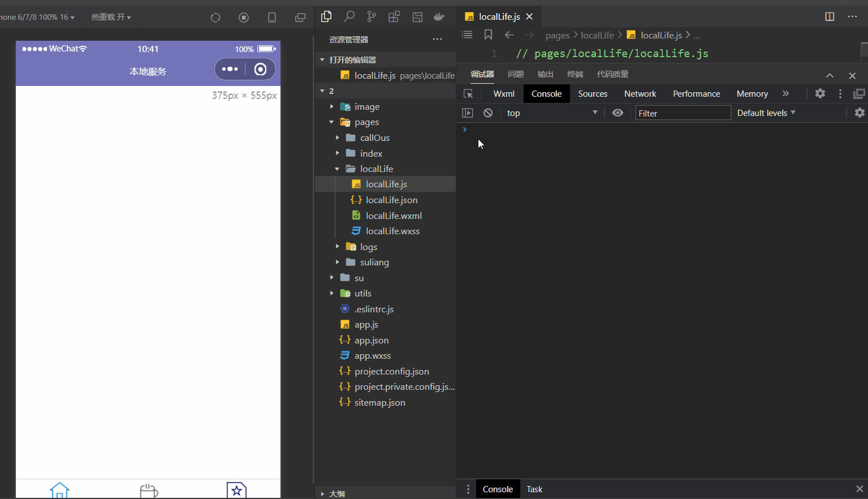Open the editor more actions ellipsis
Image resolution: width=868 pixels, height=499 pixels.
coord(852,16)
